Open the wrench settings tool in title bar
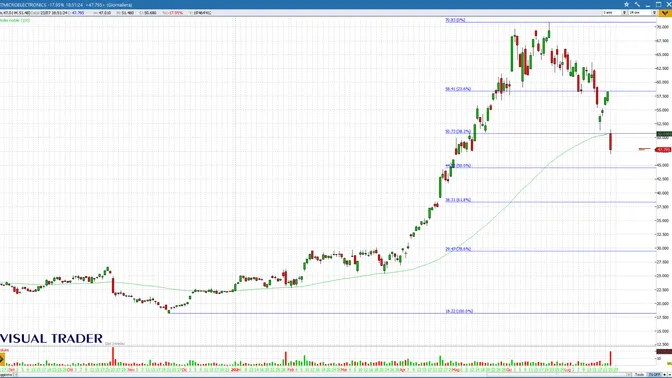 point(637,4)
